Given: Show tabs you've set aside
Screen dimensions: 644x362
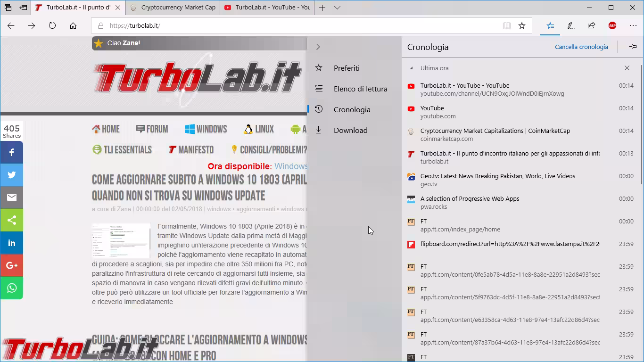Looking at the screenshot, I should click(8, 8).
